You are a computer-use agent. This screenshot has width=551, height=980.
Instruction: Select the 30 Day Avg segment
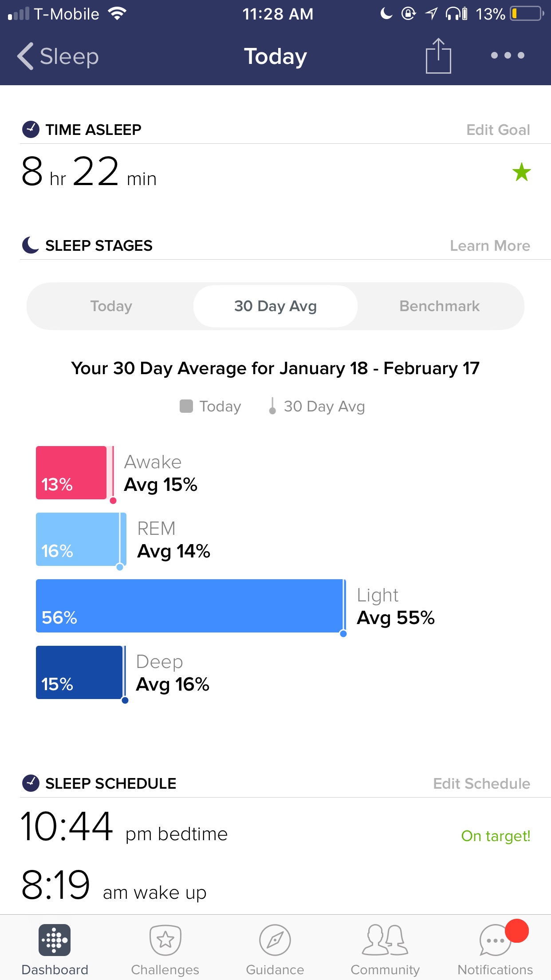(x=275, y=306)
